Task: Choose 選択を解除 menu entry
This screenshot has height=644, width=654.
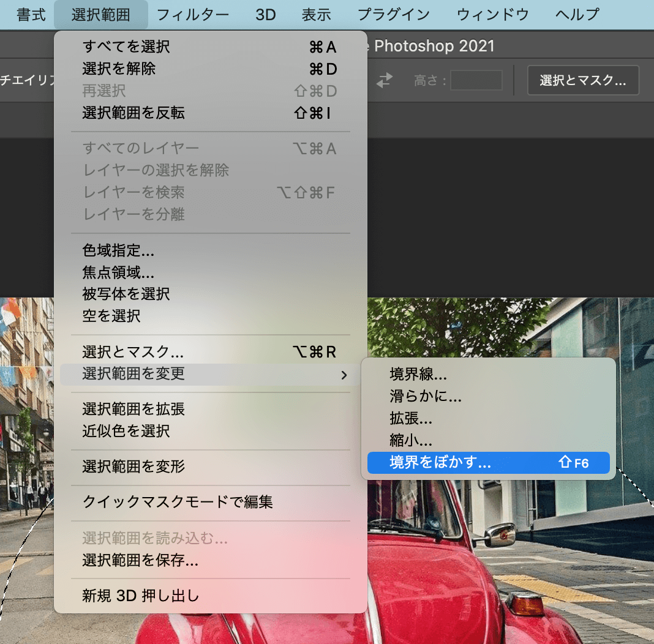Action: point(210,69)
